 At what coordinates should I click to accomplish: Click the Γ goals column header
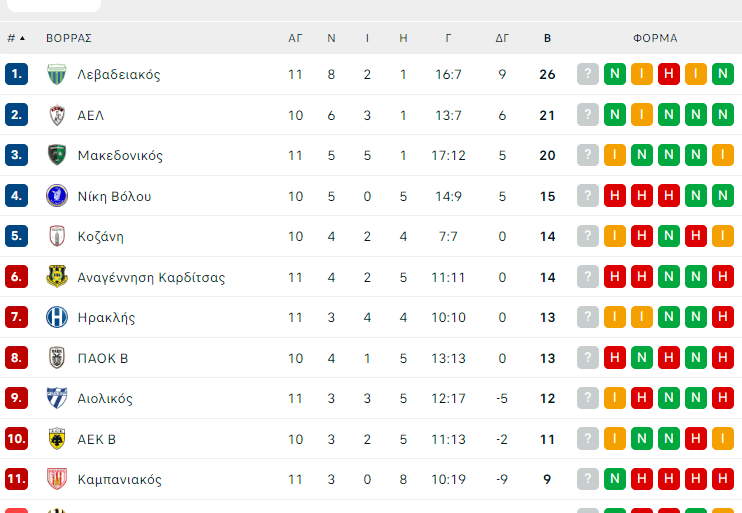(449, 38)
